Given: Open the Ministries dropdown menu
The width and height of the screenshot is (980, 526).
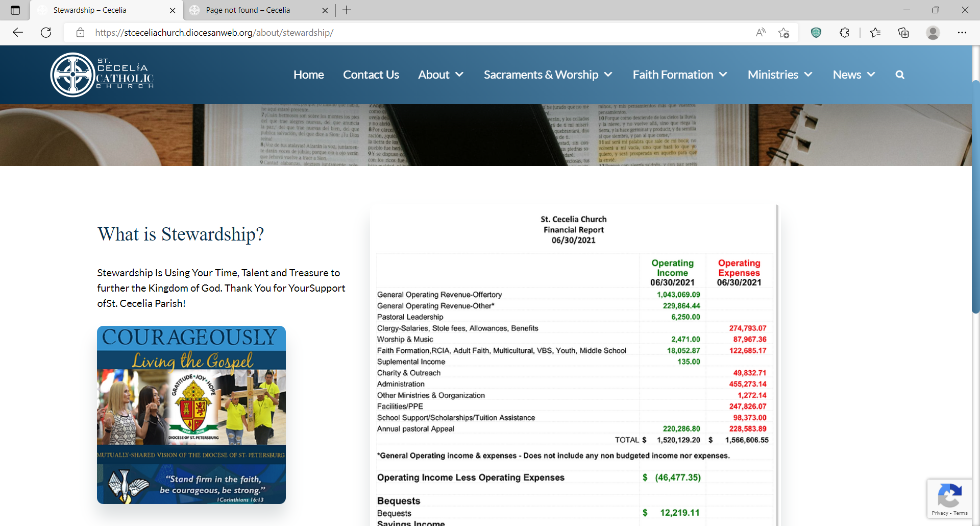Looking at the screenshot, I should (x=779, y=75).
